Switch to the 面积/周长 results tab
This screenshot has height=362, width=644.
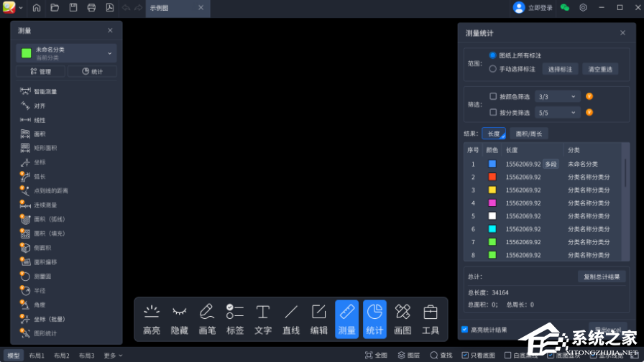(x=529, y=134)
